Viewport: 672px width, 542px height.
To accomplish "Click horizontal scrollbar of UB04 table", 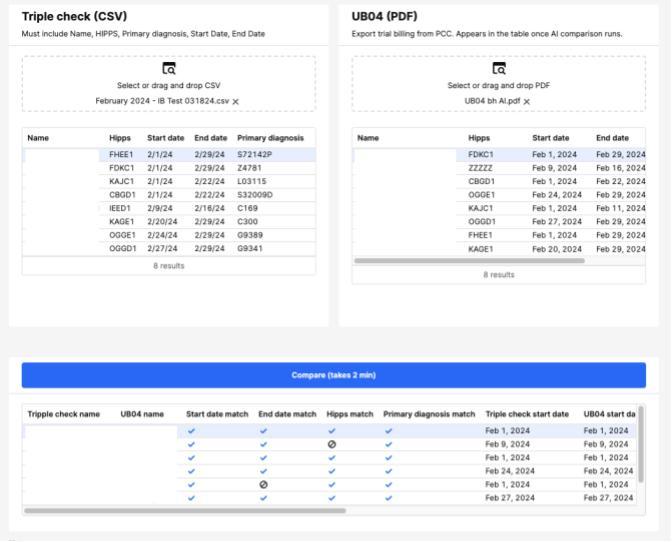I will [x=469, y=261].
